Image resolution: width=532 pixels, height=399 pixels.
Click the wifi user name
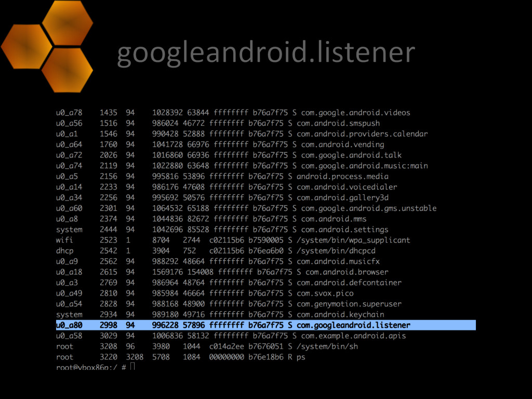[x=64, y=240]
